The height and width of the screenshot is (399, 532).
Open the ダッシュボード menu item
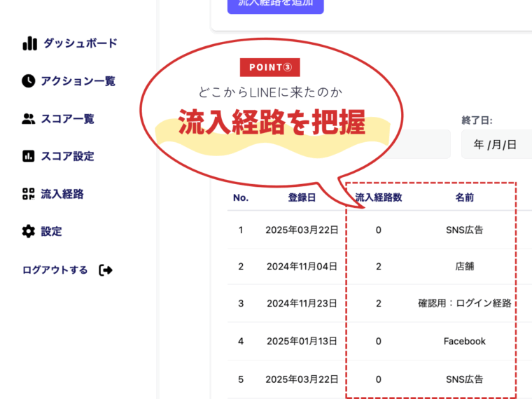80,43
